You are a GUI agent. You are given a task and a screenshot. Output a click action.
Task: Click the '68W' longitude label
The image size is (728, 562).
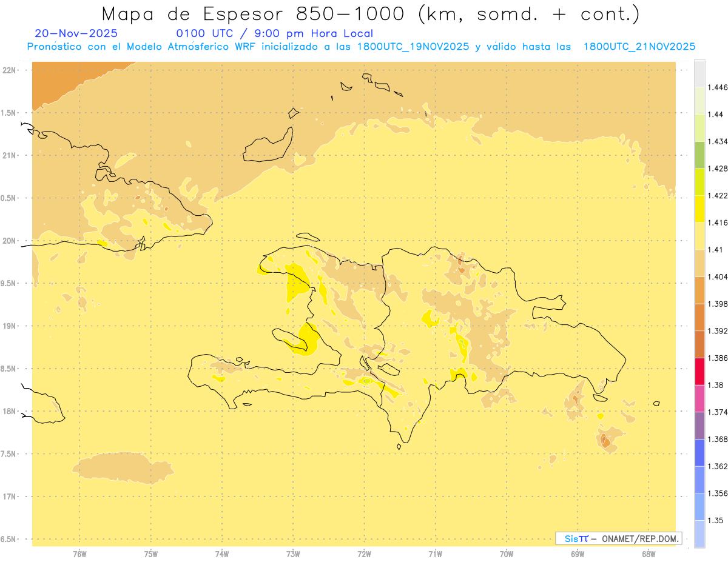coord(648,554)
